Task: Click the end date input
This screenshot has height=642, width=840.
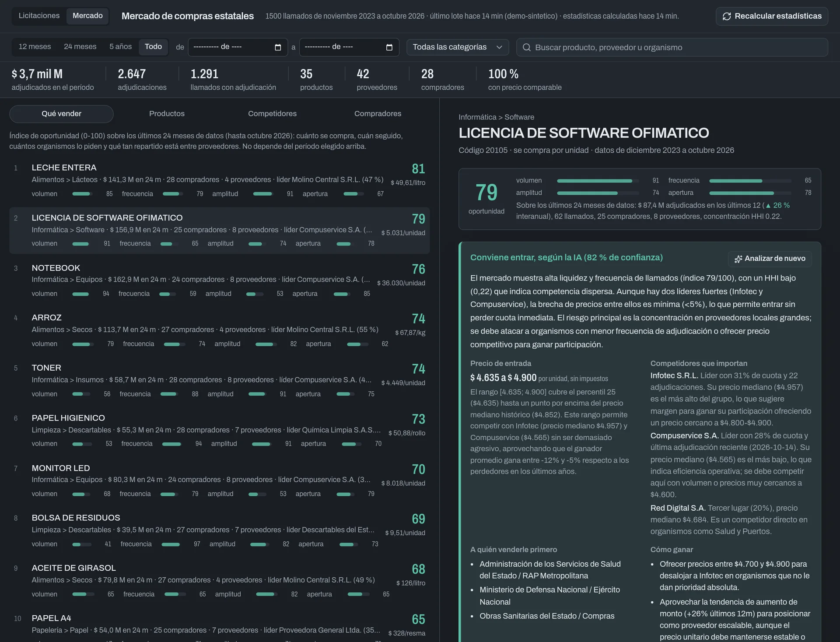Action: coord(349,47)
